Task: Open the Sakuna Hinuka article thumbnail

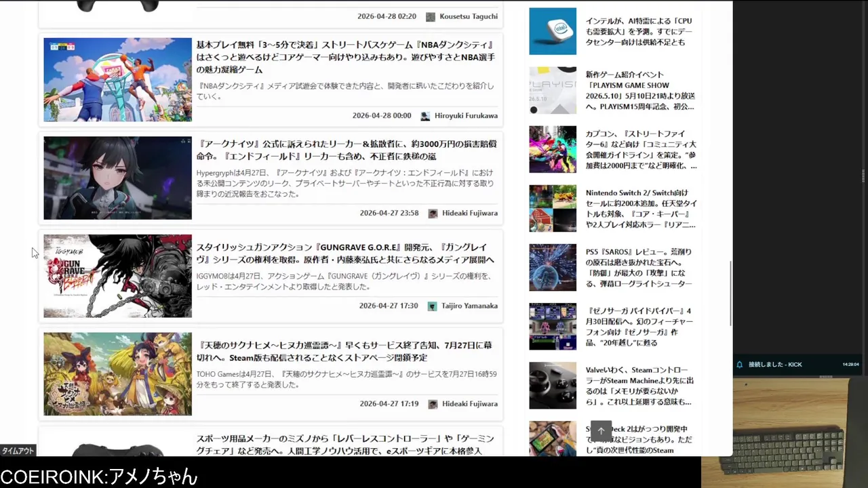Action: tap(118, 373)
